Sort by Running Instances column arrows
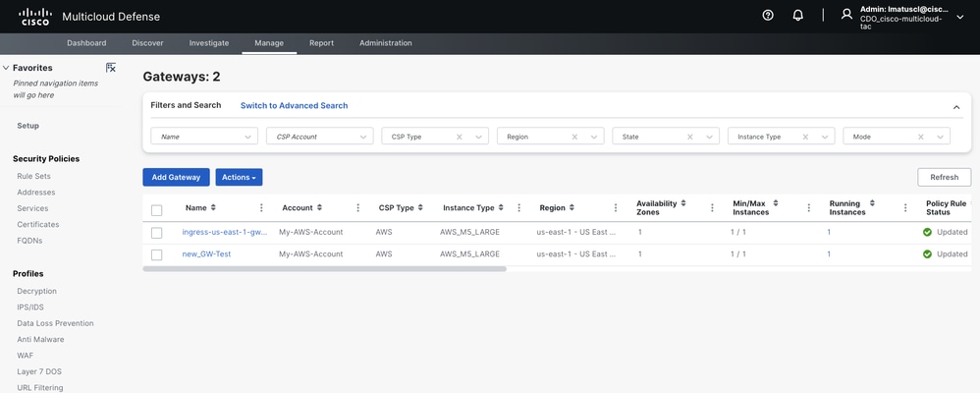 (872, 203)
